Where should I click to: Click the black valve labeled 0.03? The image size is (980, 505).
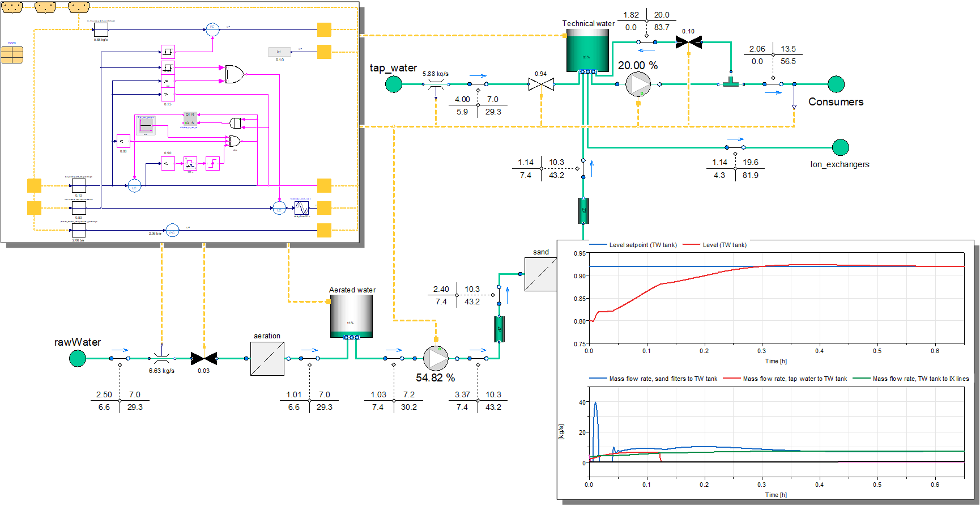(204, 358)
